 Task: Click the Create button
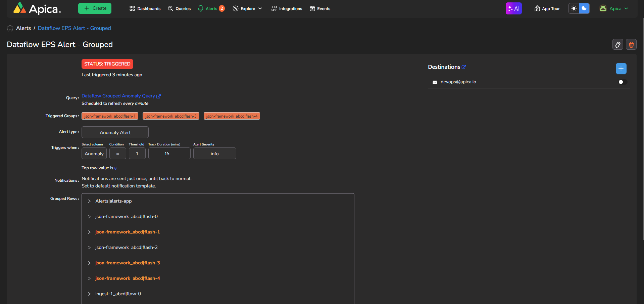[x=95, y=8]
